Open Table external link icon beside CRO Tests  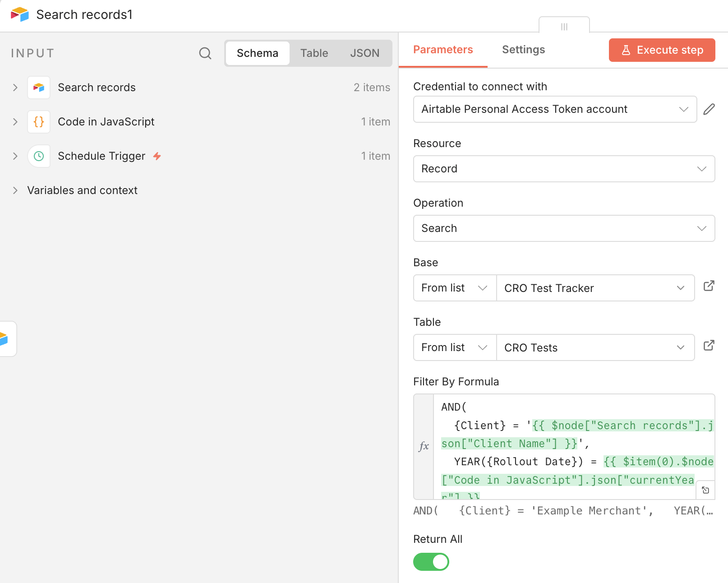(x=709, y=346)
